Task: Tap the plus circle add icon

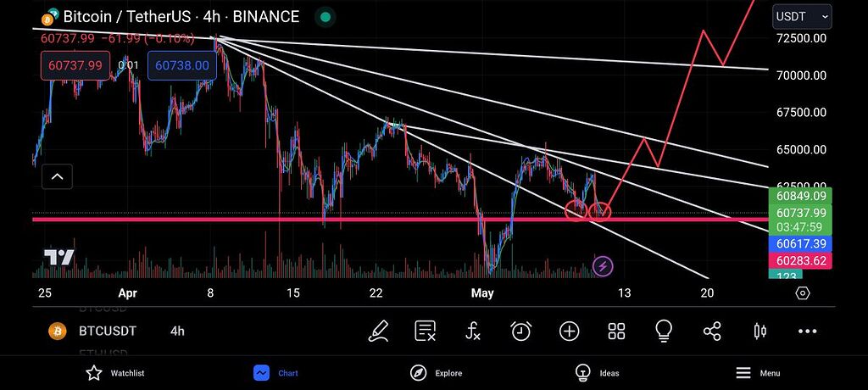Action: click(569, 331)
